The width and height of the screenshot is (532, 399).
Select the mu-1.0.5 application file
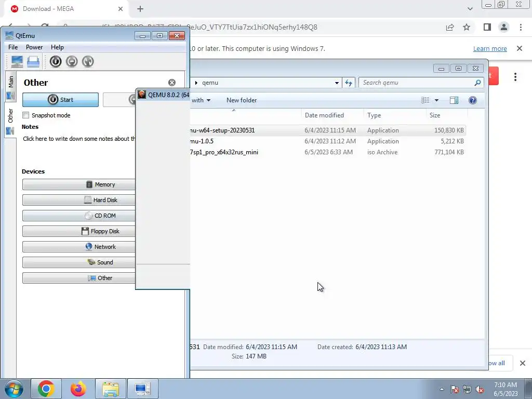coord(328,141)
